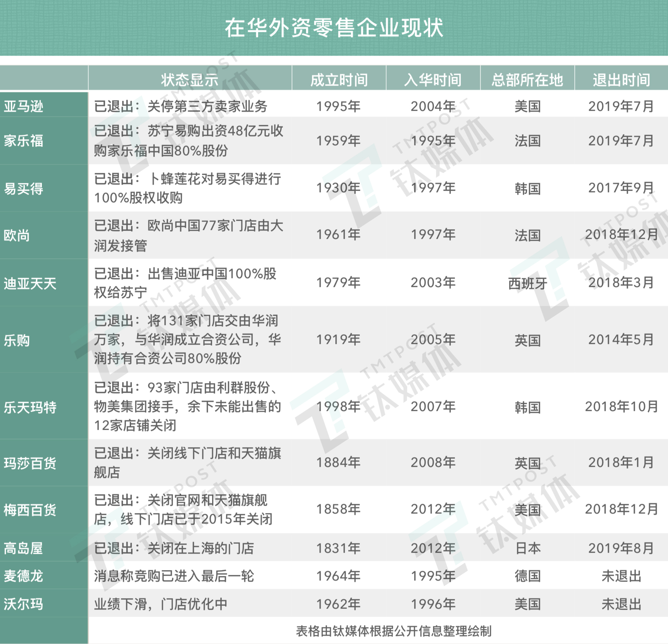The height and width of the screenshot is (644, 668).
Task: Click the 乐天玛特 row label
Action: click(x=30, y=407)
